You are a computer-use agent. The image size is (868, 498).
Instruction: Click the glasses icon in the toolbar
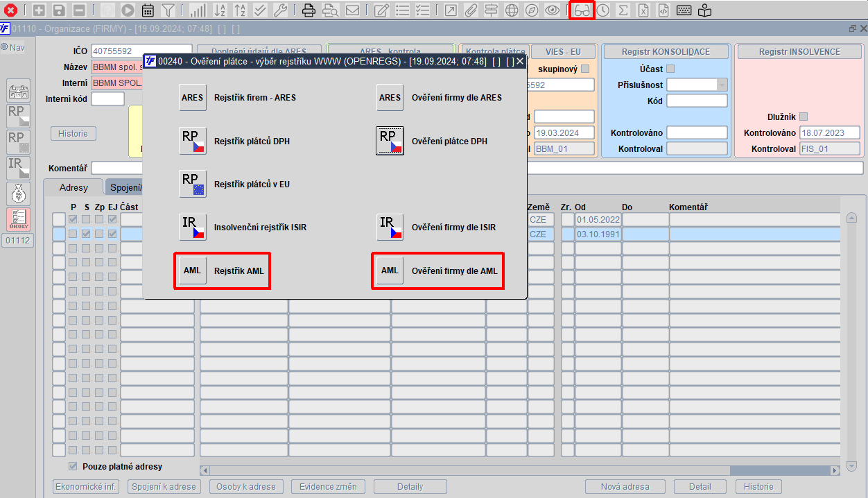pos(582,10)
